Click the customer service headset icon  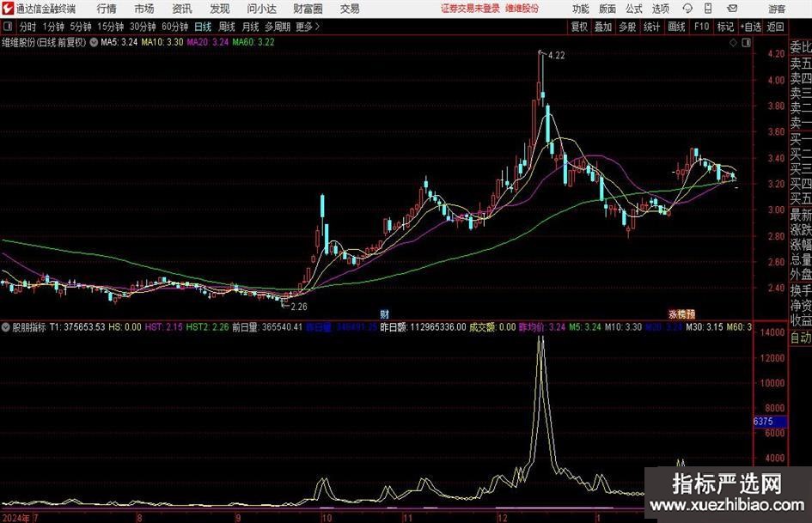(687, 9)
